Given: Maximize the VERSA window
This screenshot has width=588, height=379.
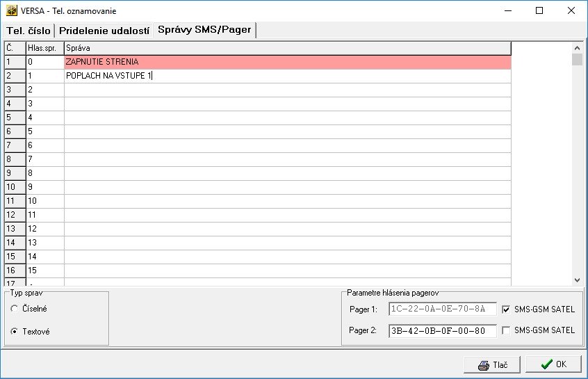Looking at the screenshot, I should pyautogui.click(x=539, y=11).
